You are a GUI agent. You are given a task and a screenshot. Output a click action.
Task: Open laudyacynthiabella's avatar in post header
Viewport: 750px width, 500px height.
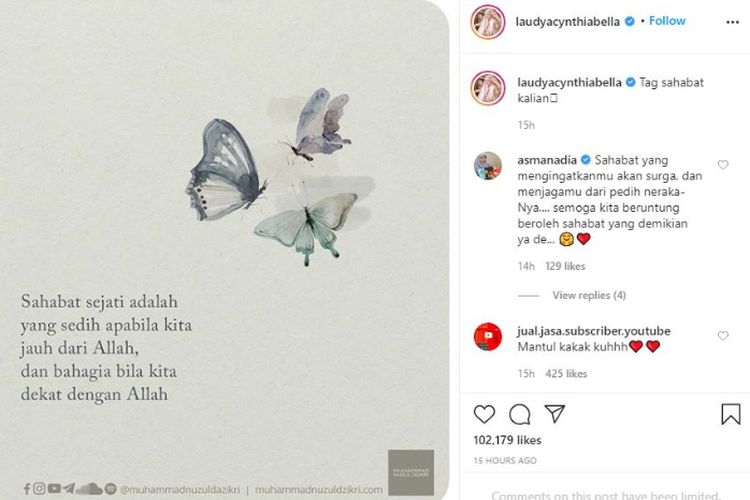click(x=488, y=21)
